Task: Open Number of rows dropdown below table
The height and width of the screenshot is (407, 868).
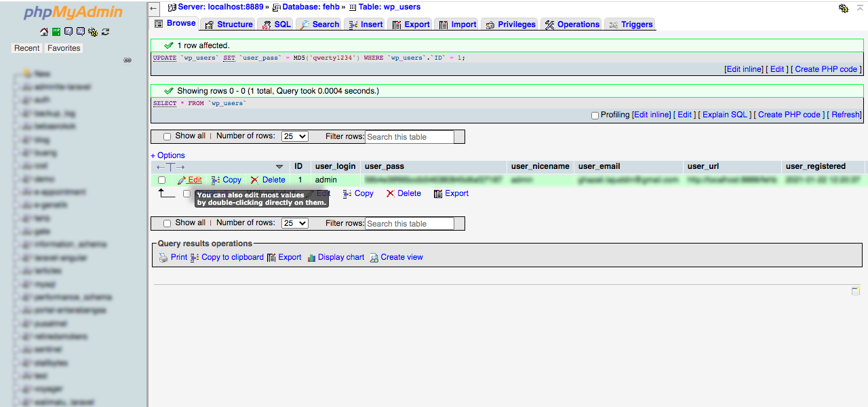Action: [295, 223]
